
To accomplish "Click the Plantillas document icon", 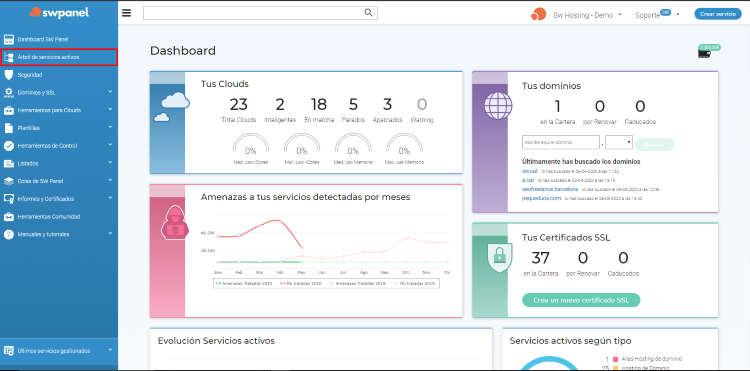I will coord(9,128).
